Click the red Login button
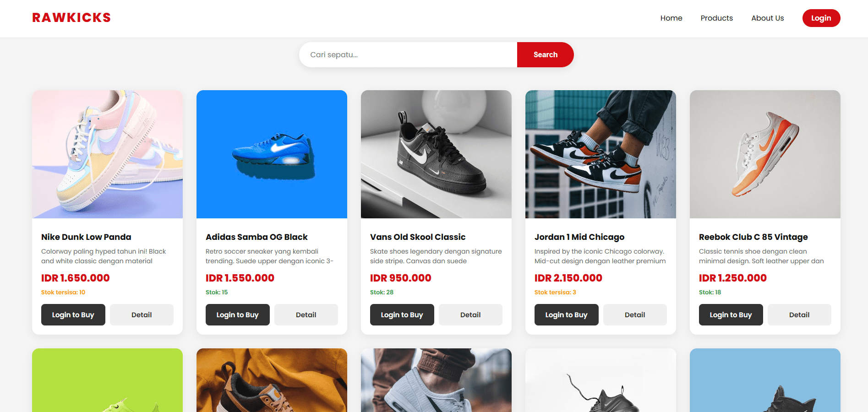 [x=821, y=18]
